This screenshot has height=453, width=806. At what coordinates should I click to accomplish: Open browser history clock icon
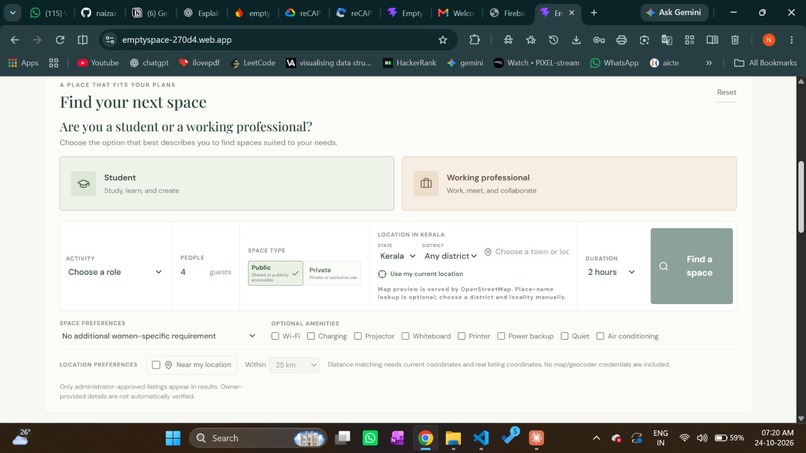coord(553,40)
